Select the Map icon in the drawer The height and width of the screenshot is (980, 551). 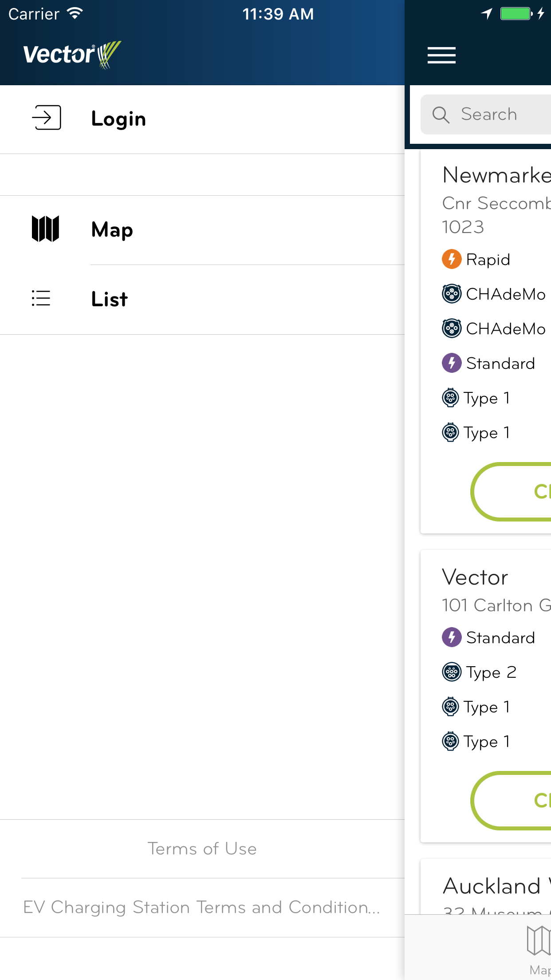tap(46, 229)
